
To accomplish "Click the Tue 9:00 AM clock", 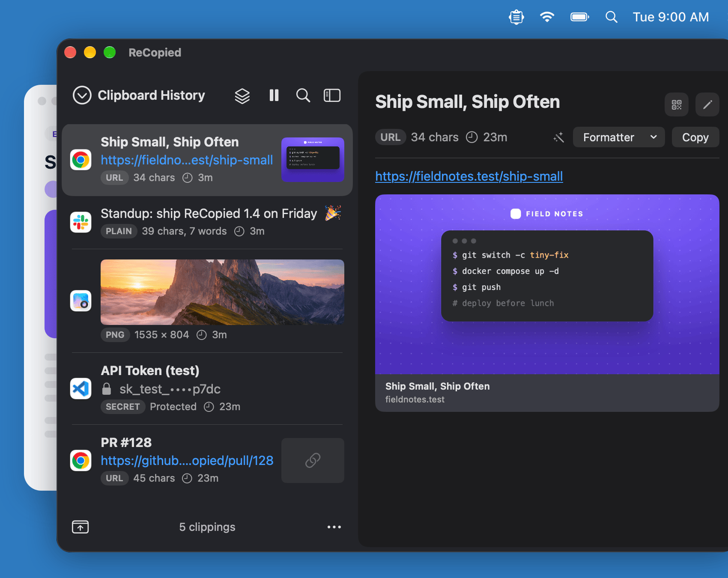I will pyautogui.click(x=671, y=17).
